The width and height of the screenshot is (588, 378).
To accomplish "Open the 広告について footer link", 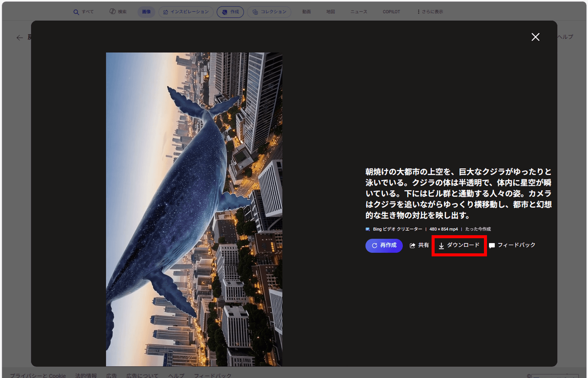I will pyautogui.click(x=142, y=375).
